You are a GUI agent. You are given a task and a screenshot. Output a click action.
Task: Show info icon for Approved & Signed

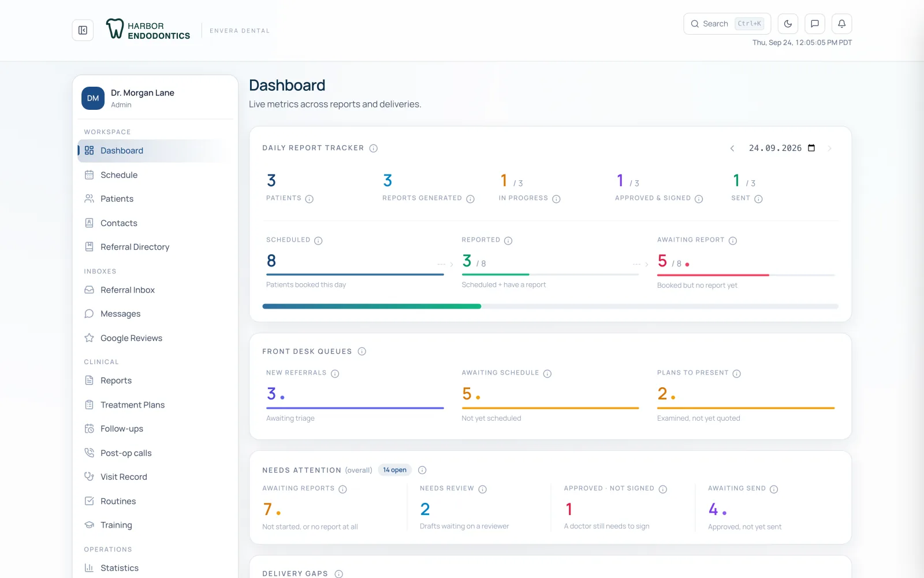(699, 199)
